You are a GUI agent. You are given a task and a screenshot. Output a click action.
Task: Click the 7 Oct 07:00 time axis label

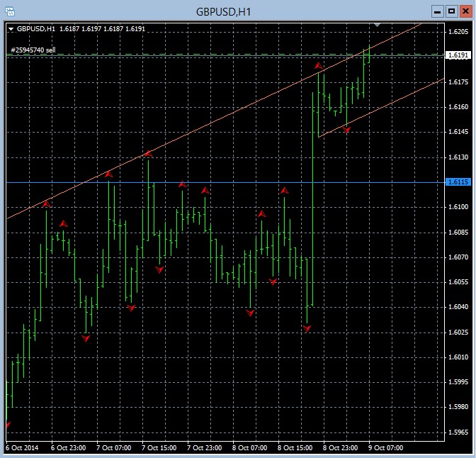tap(114, 448)
